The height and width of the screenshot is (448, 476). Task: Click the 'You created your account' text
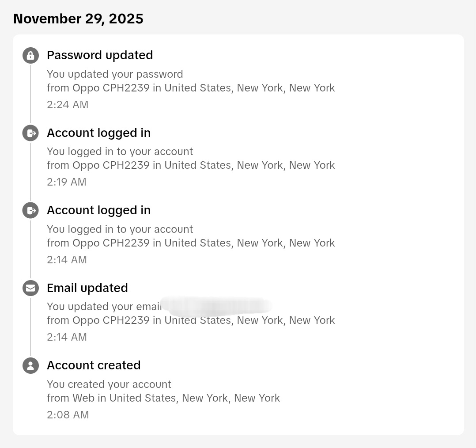pyautogui.click(x=109, y=384)
